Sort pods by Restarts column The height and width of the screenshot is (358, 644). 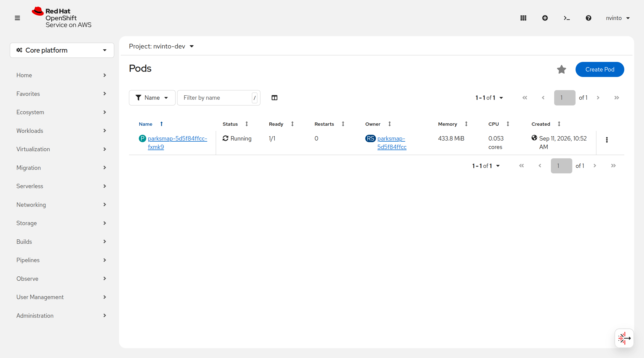(x=343, y=124)
